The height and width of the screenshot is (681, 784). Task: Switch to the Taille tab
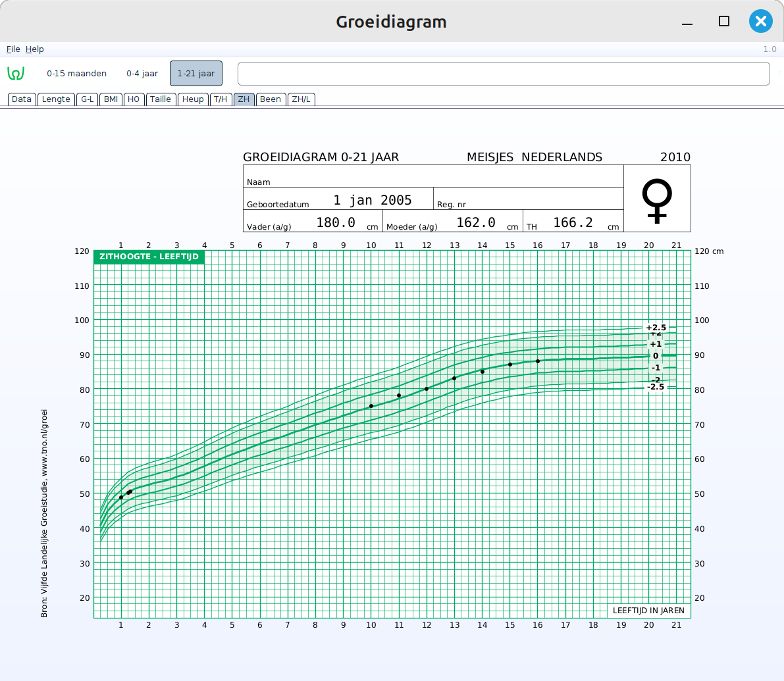(x=161, y=99)
